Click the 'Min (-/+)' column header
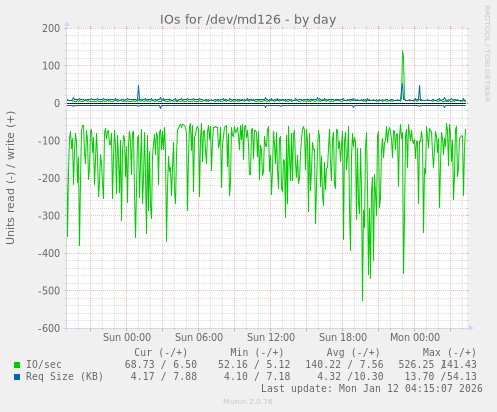 click(x=257, y=353)
